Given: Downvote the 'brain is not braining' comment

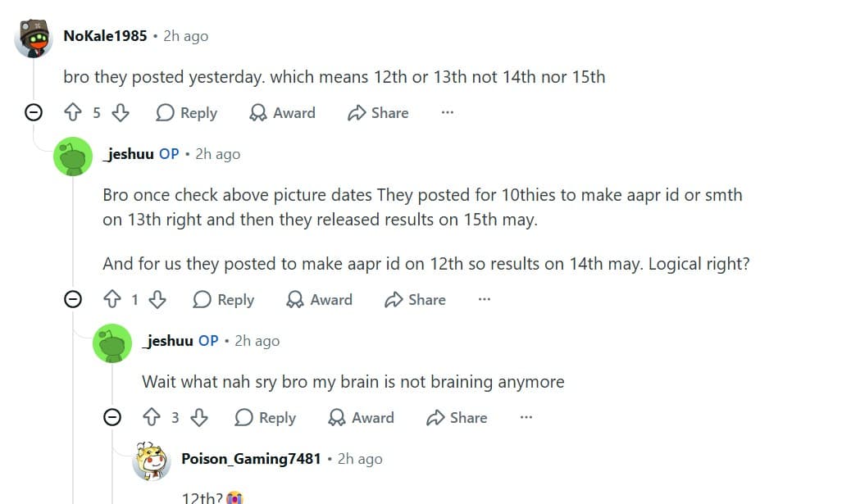Looking at the screenshot, I should pyautogui.click(x=198, y=417).
